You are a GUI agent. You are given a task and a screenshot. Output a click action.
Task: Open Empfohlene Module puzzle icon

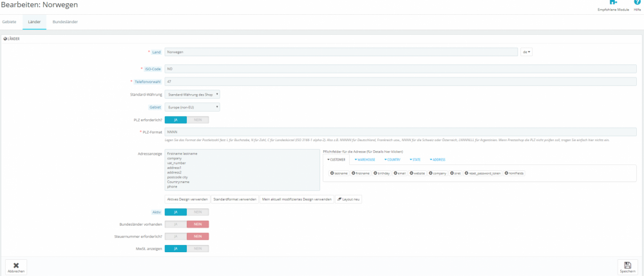[613, 3]
